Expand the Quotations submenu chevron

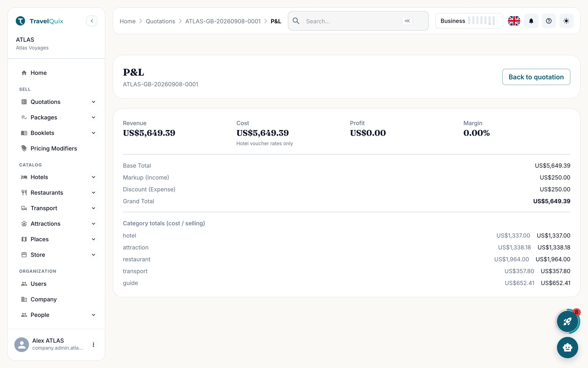(x=93, y=102)
